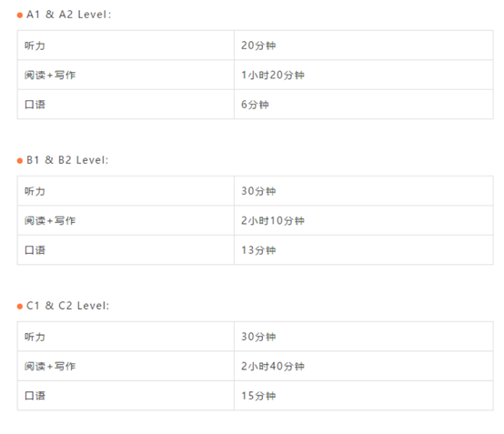Viewport: 504px width, 434px height.
Task: Select the B1 & B2 Level heading
Action: coord(67,160)
